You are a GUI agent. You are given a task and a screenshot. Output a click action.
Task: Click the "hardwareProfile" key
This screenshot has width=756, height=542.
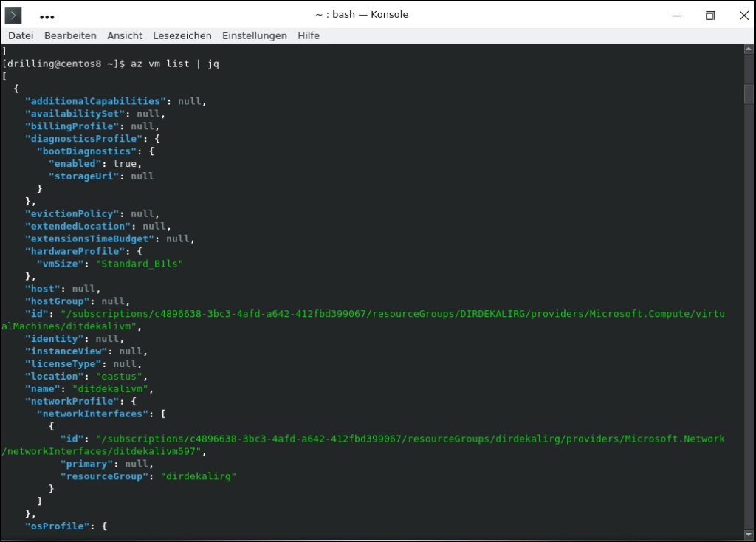pyautogui.click(x=75, y=251)
